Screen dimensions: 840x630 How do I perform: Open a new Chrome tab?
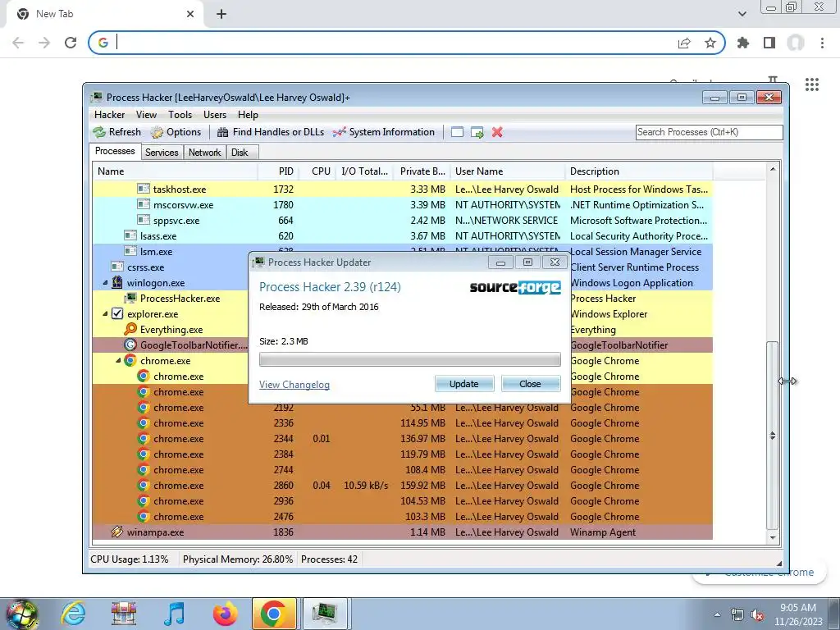(x=221, y=14)
